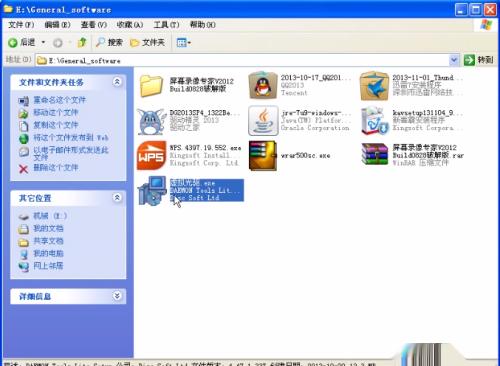Expand the address bar dropdown arrow

pos(454,60)
